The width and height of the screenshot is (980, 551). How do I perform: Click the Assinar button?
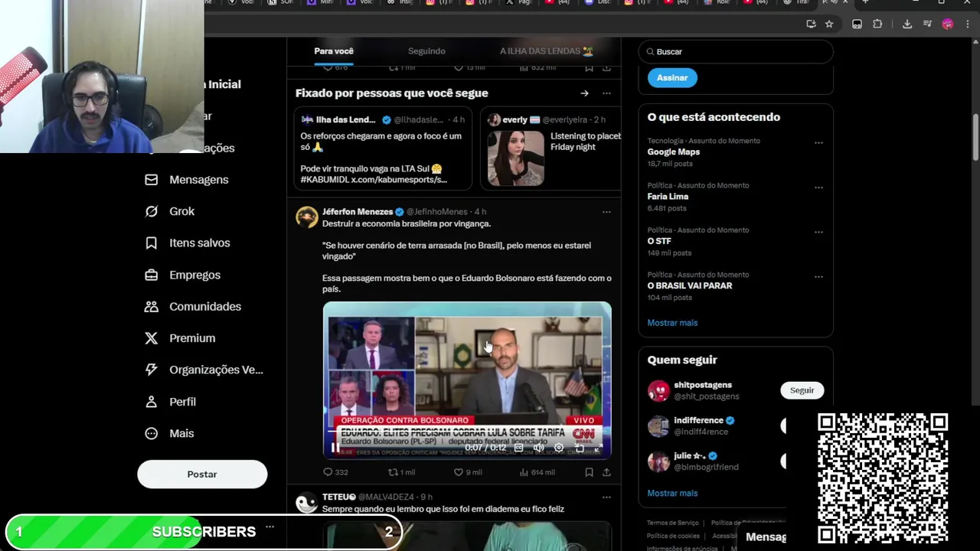(x=672, y=77)
